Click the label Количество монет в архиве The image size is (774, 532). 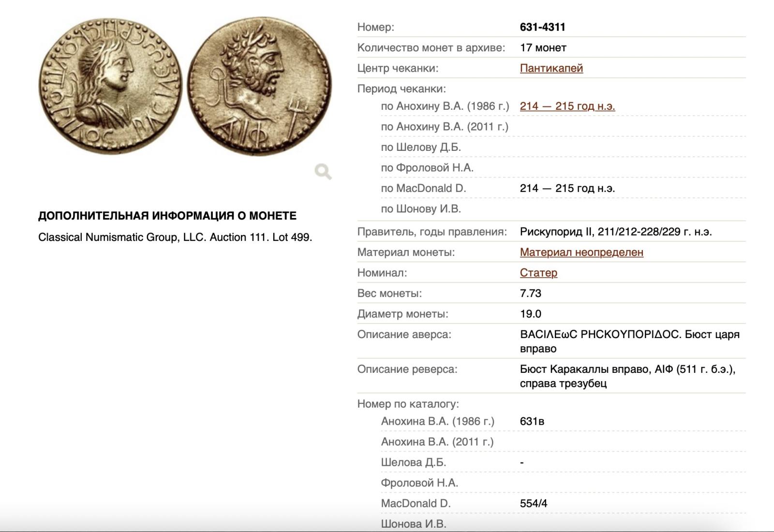pyautogui.click(x=431, y=48)
